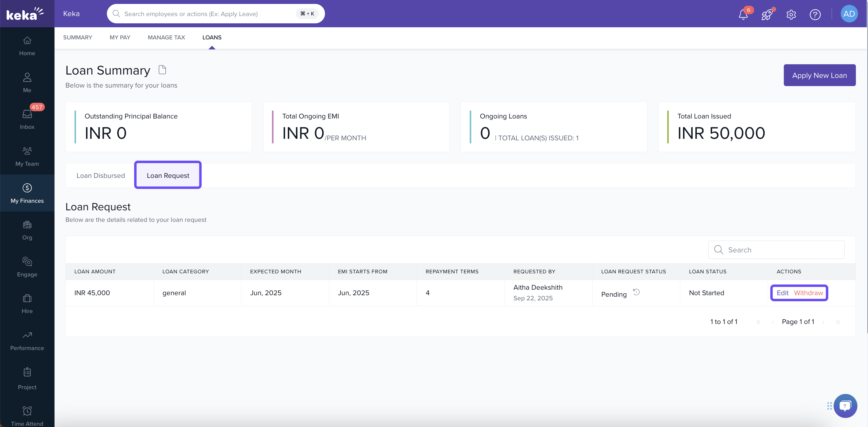Open the settings gear icon
The width and height of the screenshot is (868, 427).
coord(791,15)
